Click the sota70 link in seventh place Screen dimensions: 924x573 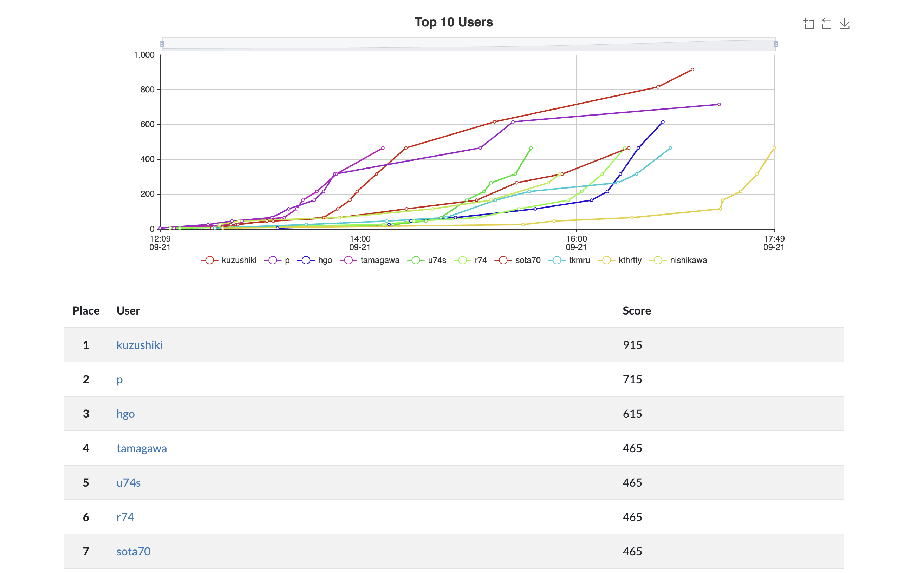(x=133, y=551)
